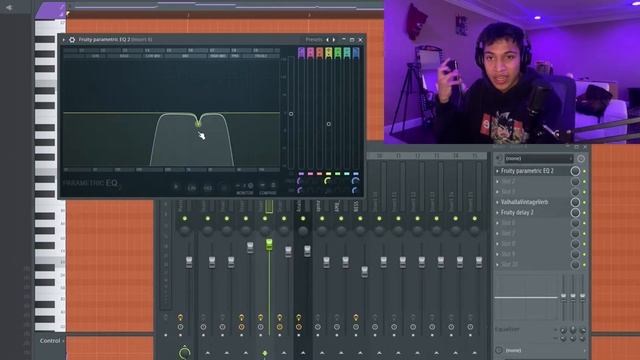Click the Master output selector knob
The image size is (640, 360).
click(184, 352)
